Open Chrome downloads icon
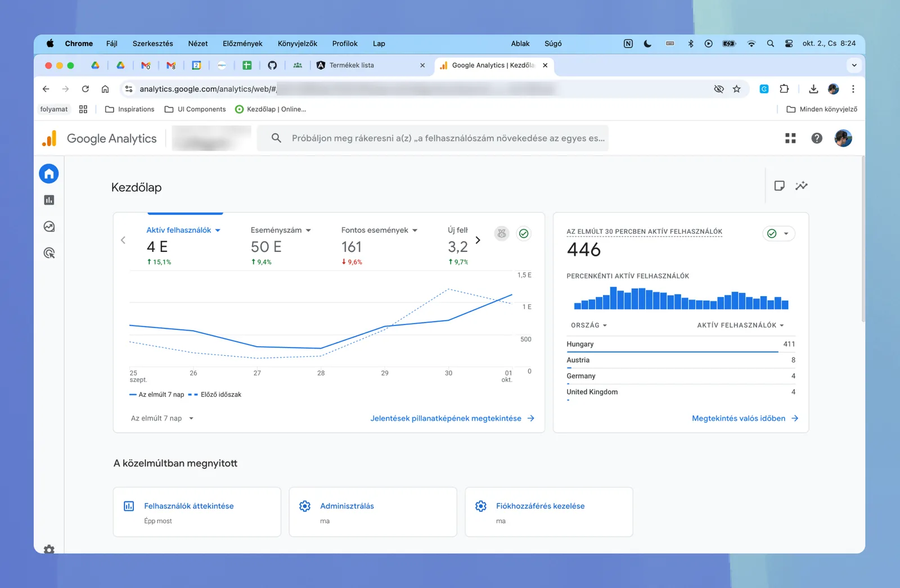The width and height of the screenshot is (900, 588). click(813, 89)
